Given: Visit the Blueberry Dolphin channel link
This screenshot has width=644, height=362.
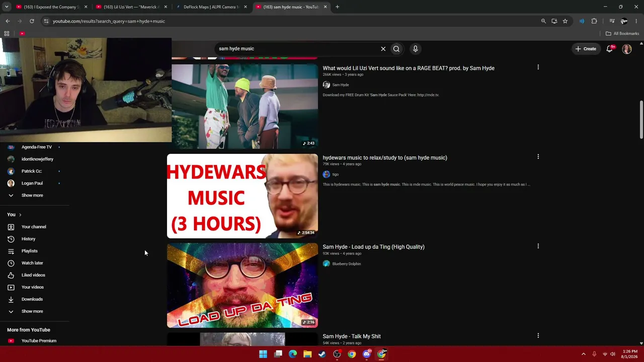Looking at the screenshot, I should [x=347, y=264].
